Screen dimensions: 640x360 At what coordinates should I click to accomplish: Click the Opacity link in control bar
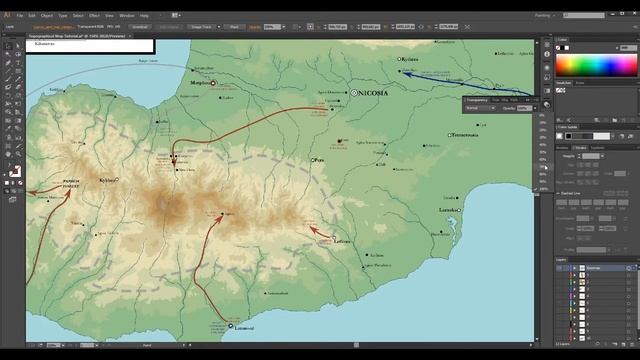255,27
